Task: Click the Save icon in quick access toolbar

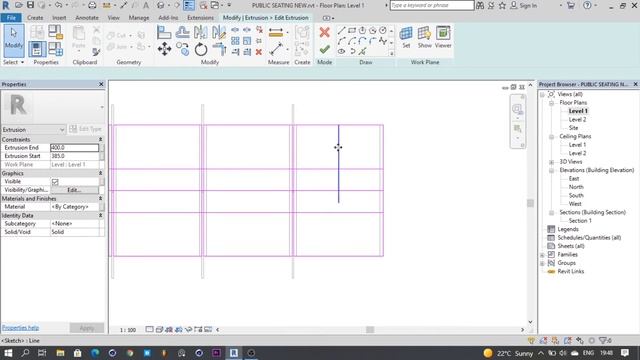Action: [x=30, y=5]
